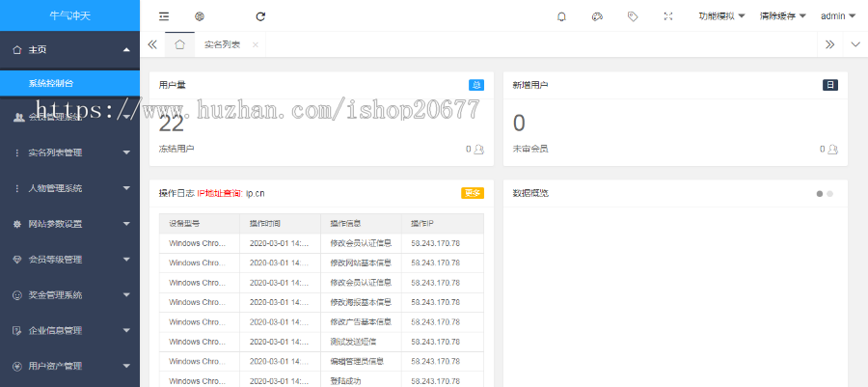This screenshot has height=387, width=868.
Task: Open the admin user dropdown
Action: coord(838,16)
